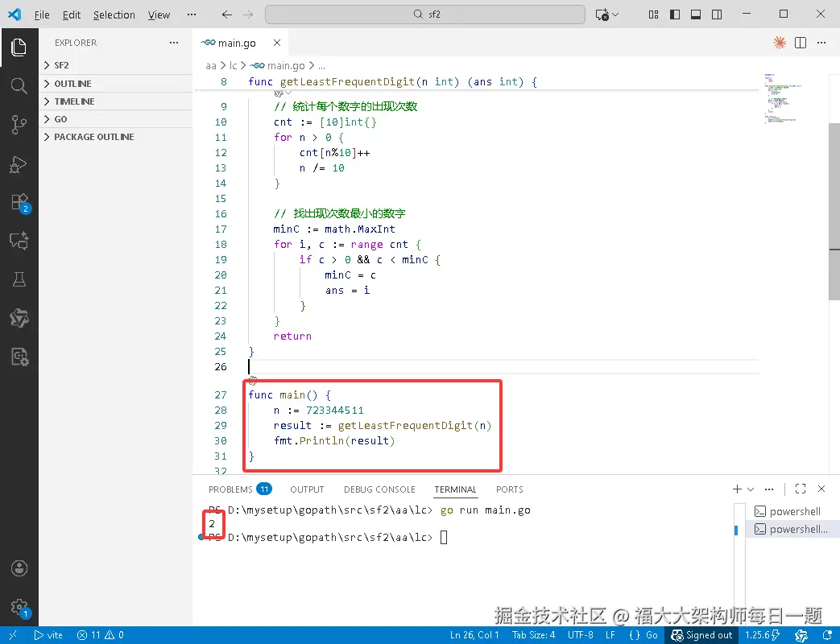Go back with the left arrow
The height and width of the screenshot is (644, 840).
tap(227, 14)
